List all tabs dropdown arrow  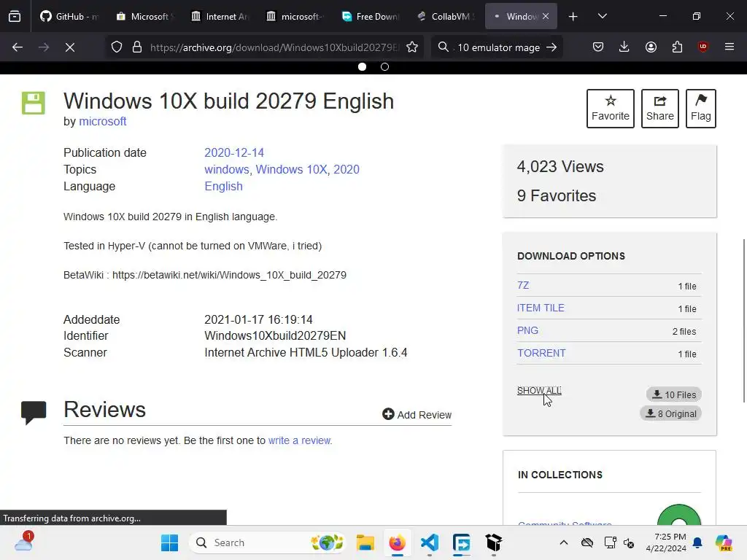point(602,16)
